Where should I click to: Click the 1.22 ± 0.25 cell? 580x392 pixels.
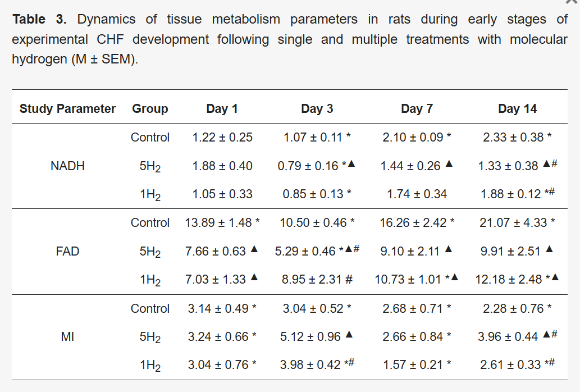point(222,137)
